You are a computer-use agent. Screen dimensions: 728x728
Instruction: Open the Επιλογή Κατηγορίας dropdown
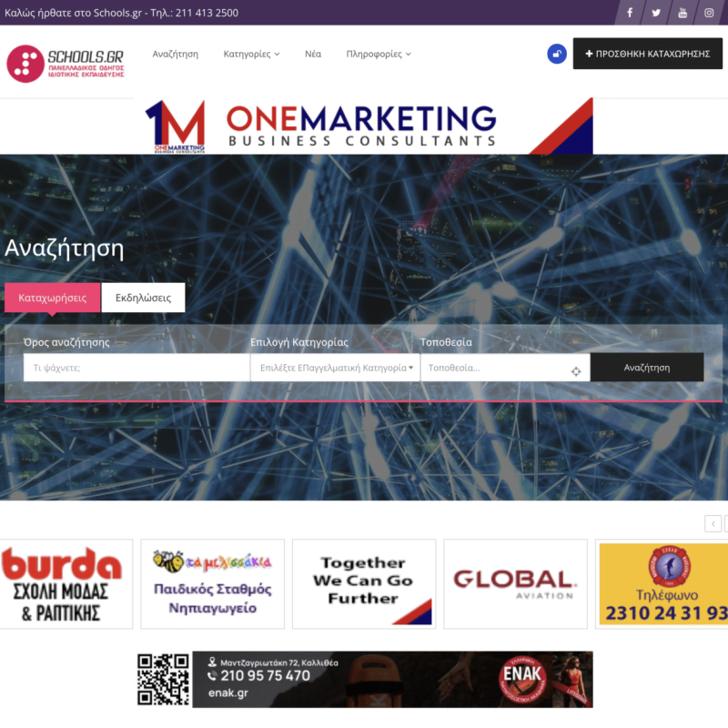(x=335, y=368)
